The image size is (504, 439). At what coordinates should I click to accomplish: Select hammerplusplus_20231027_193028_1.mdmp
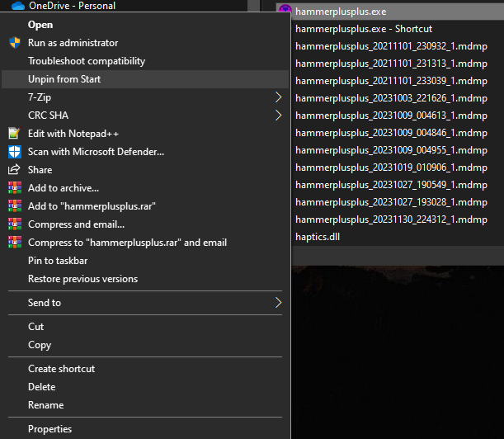click(x=391, y=202)
